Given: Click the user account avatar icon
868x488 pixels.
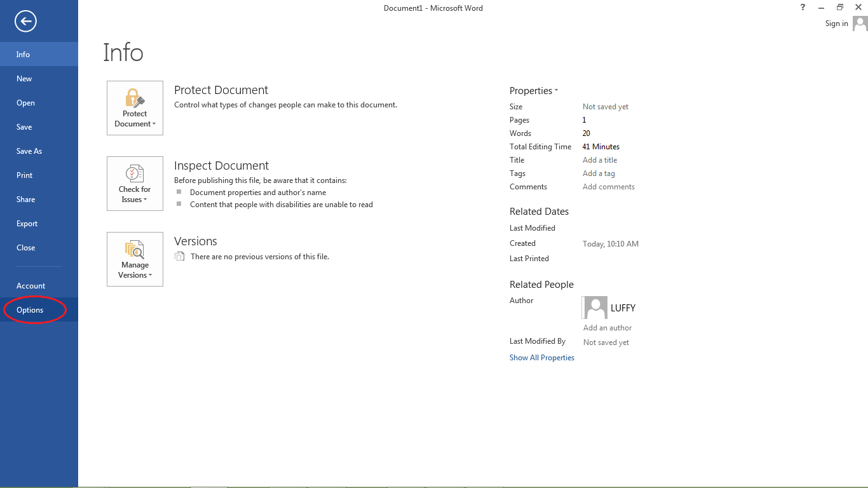Looking at the screenshot, I should pos(860,24).
